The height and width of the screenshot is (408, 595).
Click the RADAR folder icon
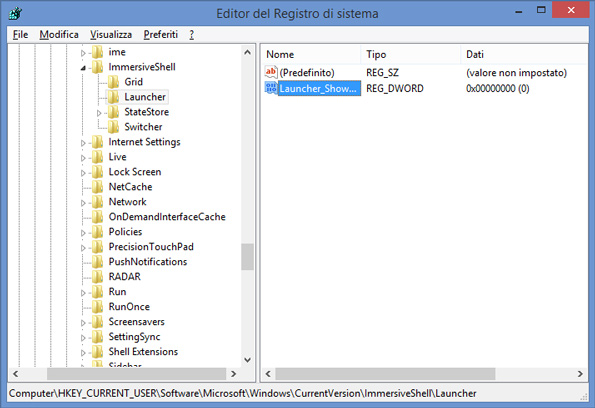point(98,277)
